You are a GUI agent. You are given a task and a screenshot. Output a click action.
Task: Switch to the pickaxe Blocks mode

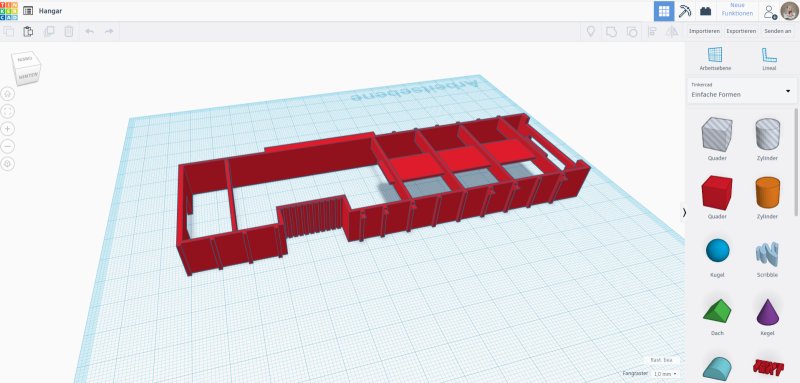pos(684,11)
